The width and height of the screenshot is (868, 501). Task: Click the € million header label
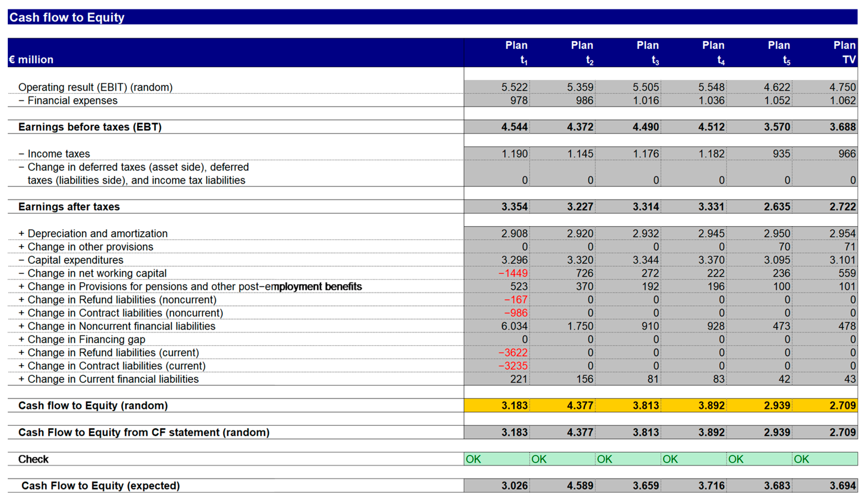point(31,59)
